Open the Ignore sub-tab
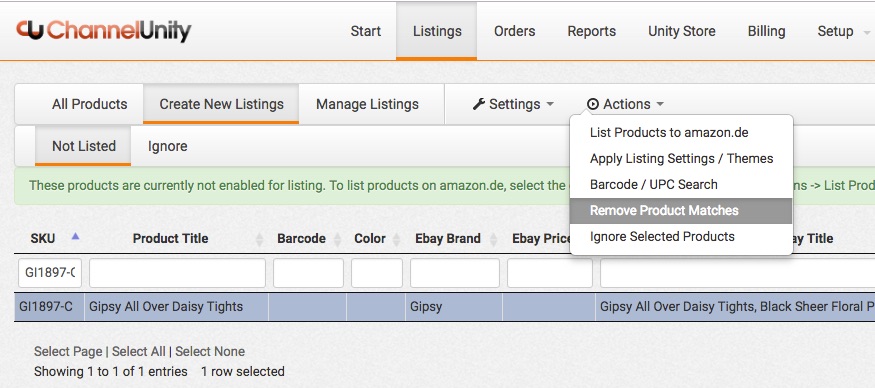Screen dimensions: 875x388 point(167,146)
